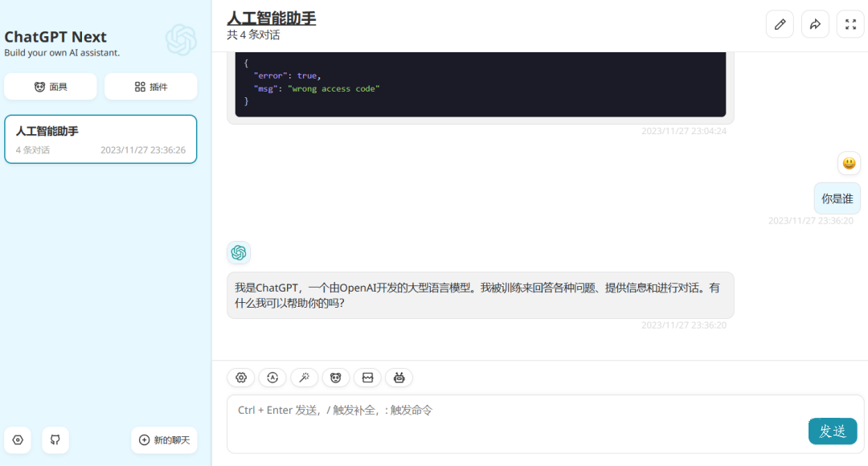The height and width of the screenshot is (466, 868).
Task: Open settings via sidebar hexagon icon
Action: [18, 440]
